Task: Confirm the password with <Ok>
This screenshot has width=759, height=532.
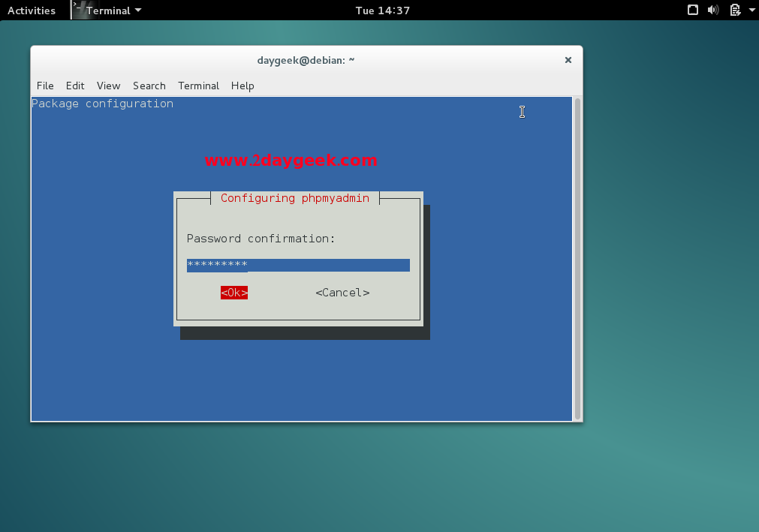Action: click(234, 293)
